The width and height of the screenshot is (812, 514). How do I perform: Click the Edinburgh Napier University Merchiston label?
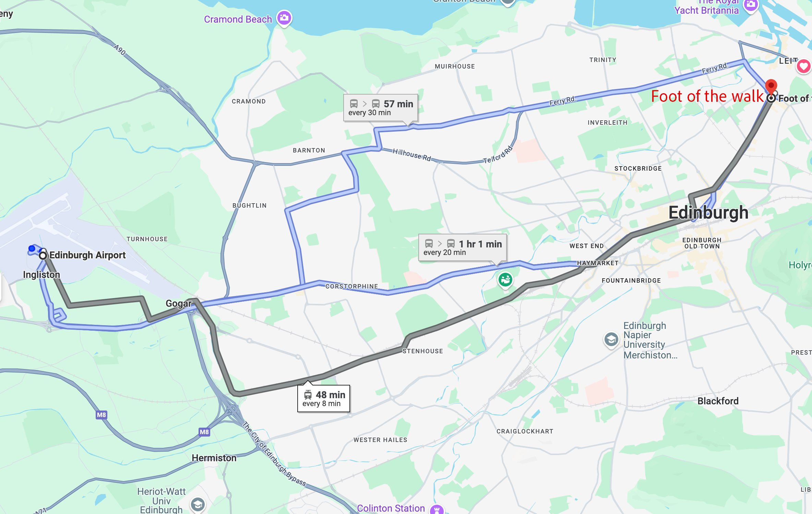[x=650, y=340]
